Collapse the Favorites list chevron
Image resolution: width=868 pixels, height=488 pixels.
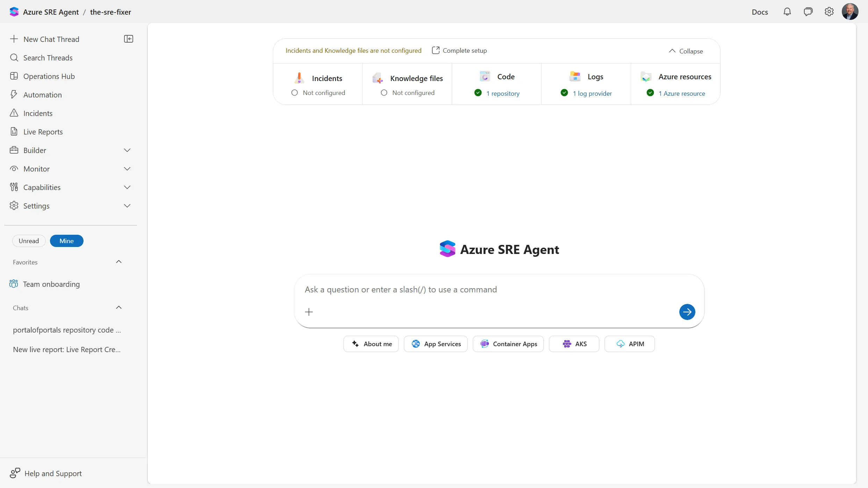(119, 262)
